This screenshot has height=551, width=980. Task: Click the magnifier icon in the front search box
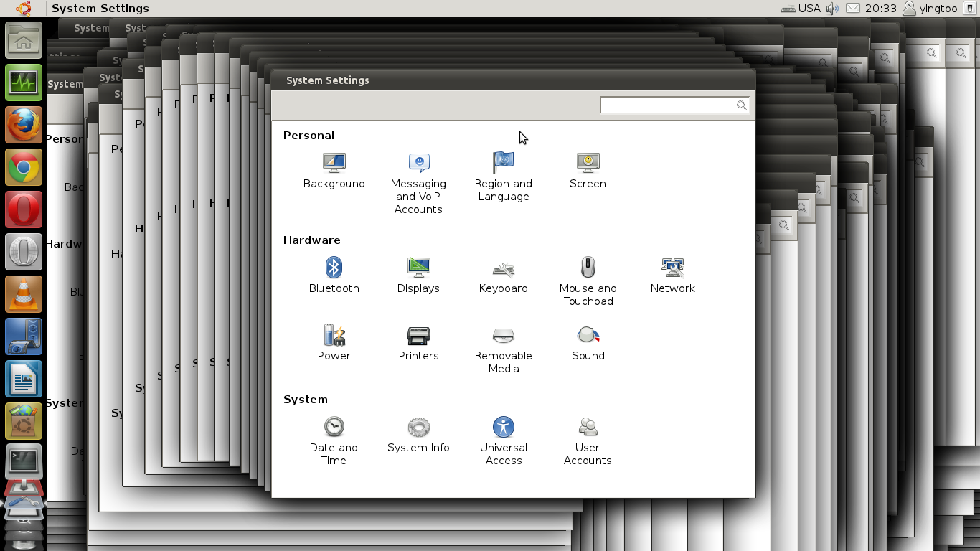click(x=741, y=105)
